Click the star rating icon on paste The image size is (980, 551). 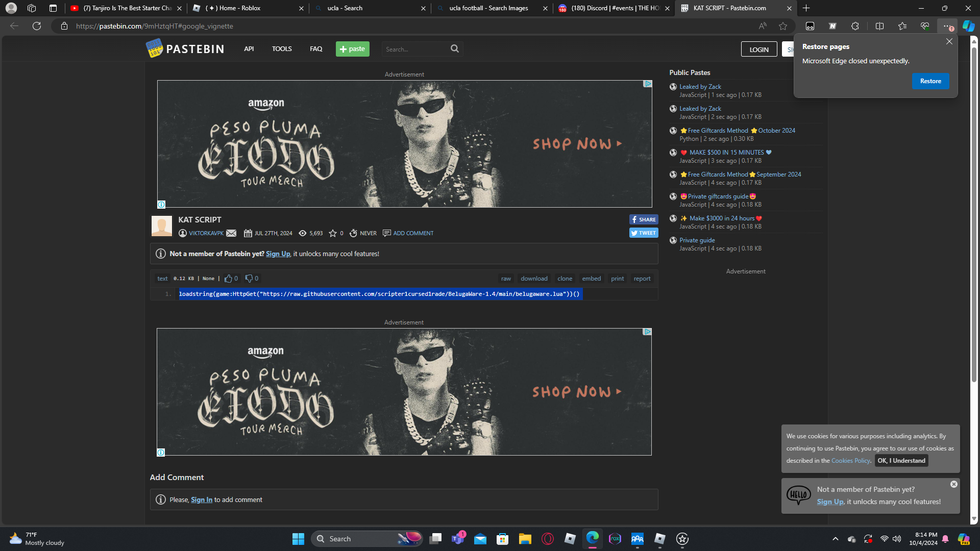333,233
